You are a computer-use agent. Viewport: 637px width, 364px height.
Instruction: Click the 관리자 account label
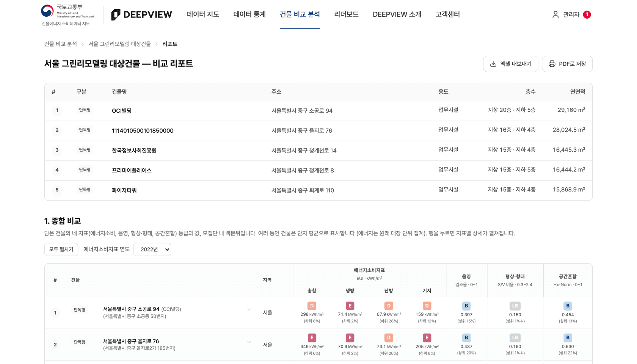coord(571,14)
